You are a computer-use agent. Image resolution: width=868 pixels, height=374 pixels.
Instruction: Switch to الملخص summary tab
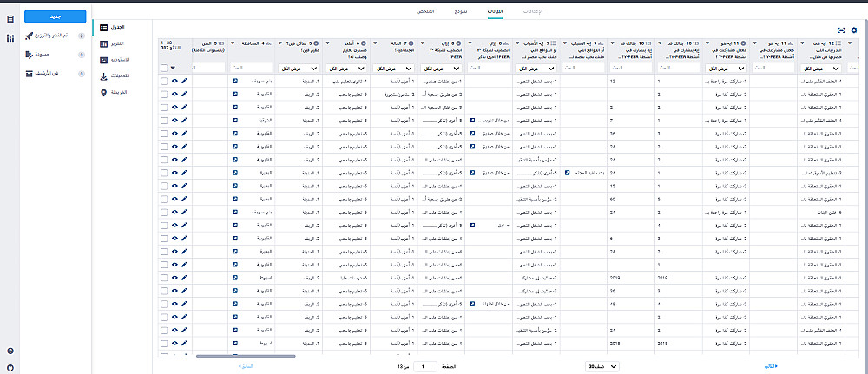[x=425, y=11]
